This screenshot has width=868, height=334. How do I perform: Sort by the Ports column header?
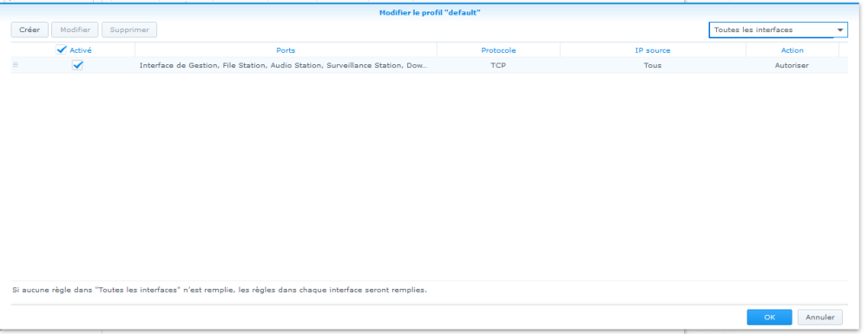(x=286, y=50)
